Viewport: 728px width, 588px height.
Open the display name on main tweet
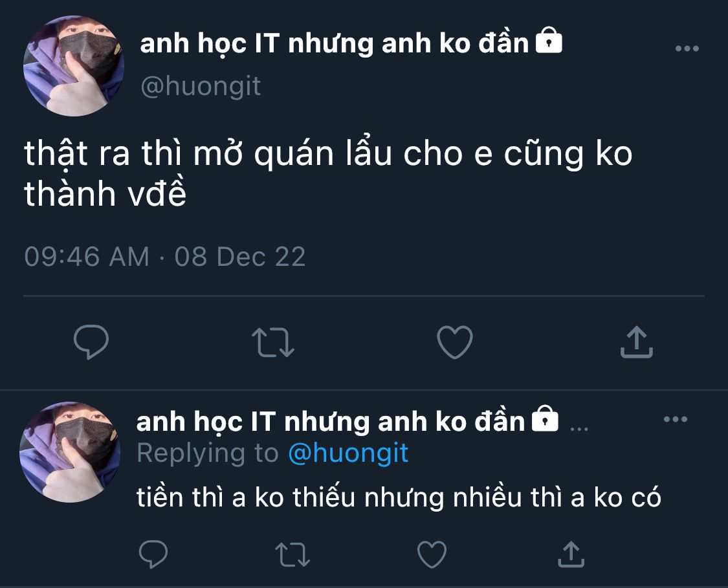(x=335, y=43)
